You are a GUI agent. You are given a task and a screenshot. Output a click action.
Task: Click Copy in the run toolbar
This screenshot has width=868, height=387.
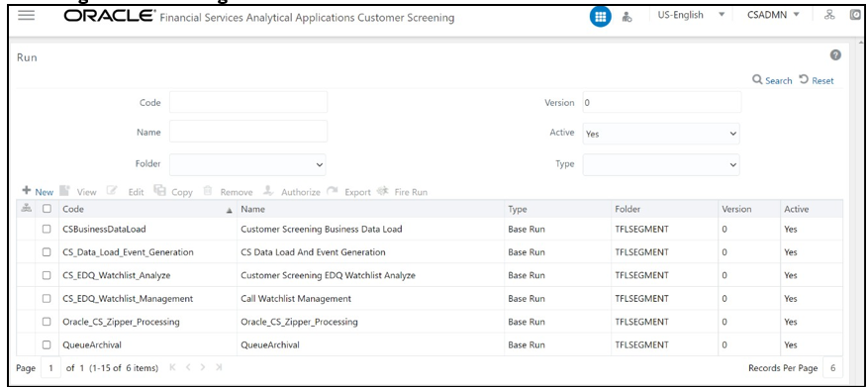point(173,192)
